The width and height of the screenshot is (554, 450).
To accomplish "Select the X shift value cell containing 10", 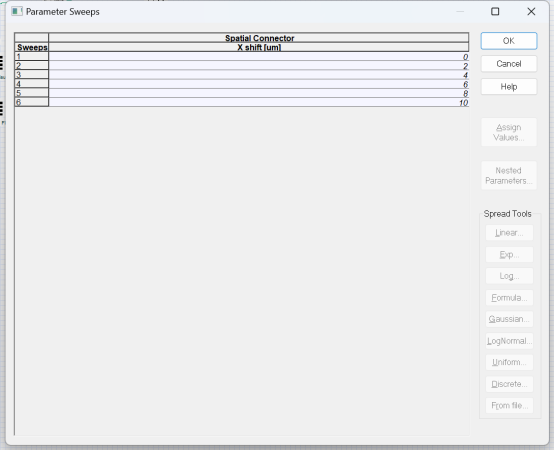I will pyautogui.click(x=259, y=102).
